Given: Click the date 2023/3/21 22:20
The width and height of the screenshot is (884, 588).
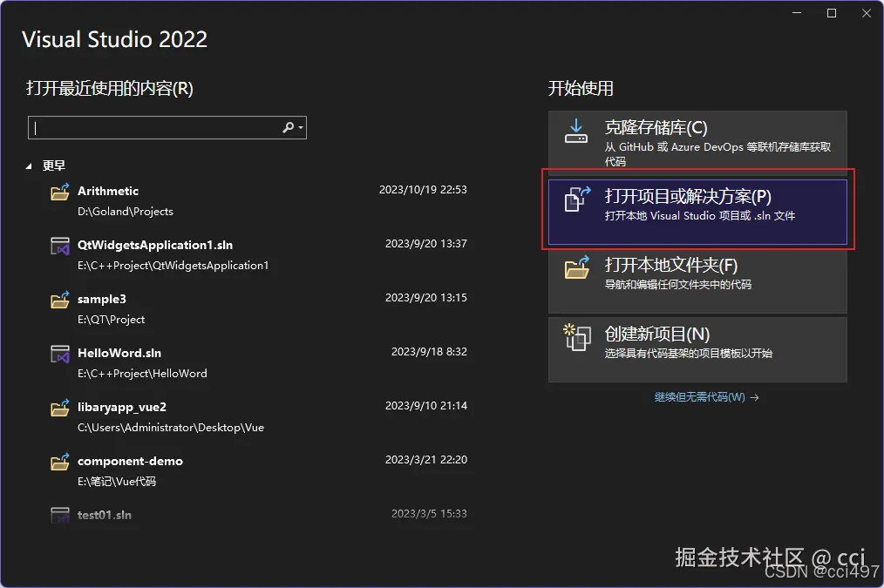Looking at the screenshot, I should tap(426, 460).
